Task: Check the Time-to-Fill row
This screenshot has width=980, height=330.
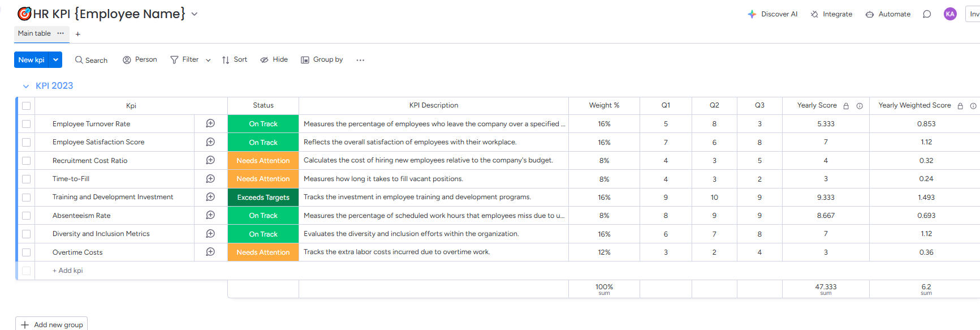Action: coord(26,179)
